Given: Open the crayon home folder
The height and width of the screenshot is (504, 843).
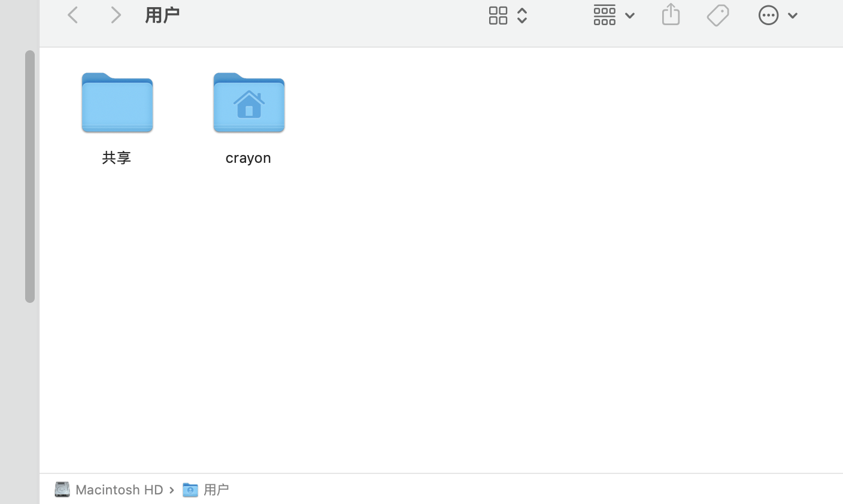Looking at the screenshot, I should pos(248,102).
